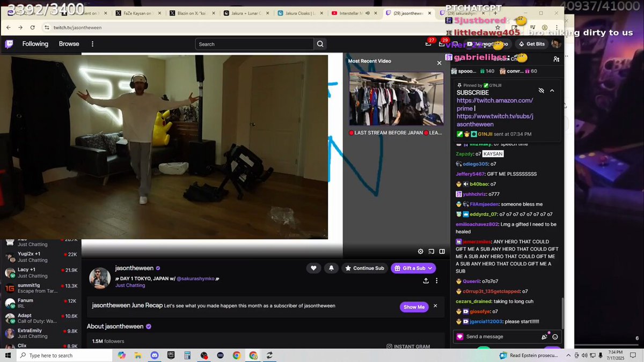Click the @sakurashymko mention link
Image resolution: width=644 pixels, height=362 pixels.
(x=195, y=279)
